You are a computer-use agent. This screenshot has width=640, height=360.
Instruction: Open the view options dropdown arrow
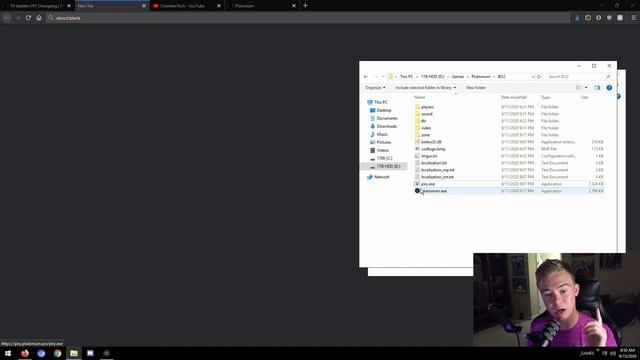[586, 88]
